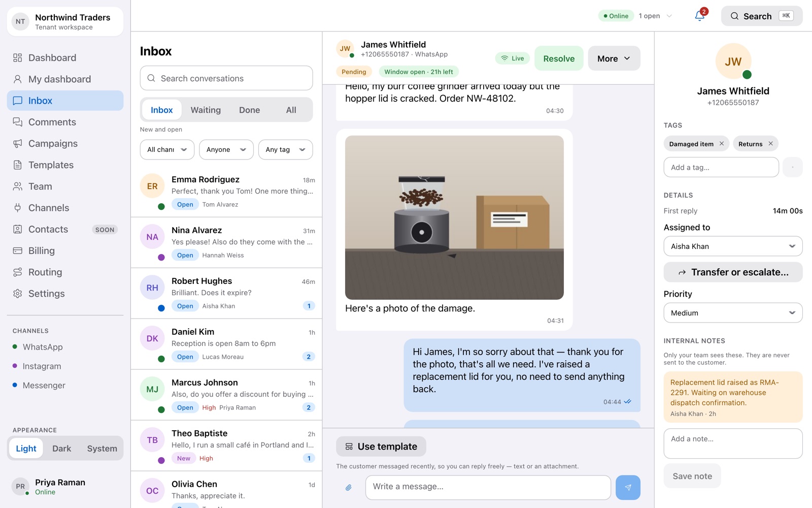
Task: Click Transfer or escalate
Action: pos(733,272)
